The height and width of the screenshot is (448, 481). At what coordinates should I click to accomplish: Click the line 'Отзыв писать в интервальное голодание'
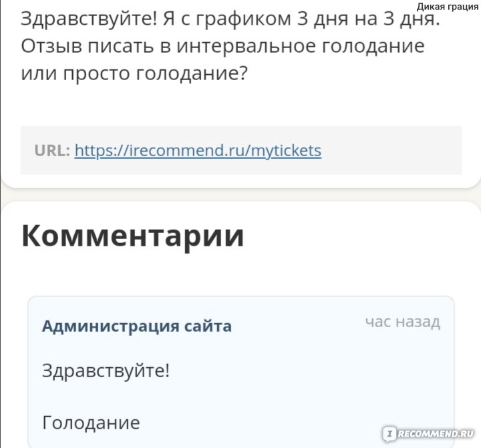tap(222, 47)
